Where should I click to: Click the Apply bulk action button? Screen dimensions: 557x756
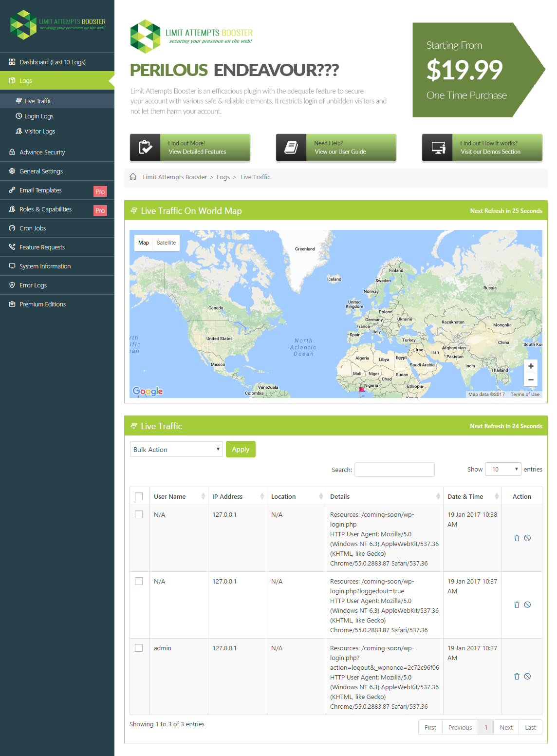pyautogui.click(x=241, y=449)
